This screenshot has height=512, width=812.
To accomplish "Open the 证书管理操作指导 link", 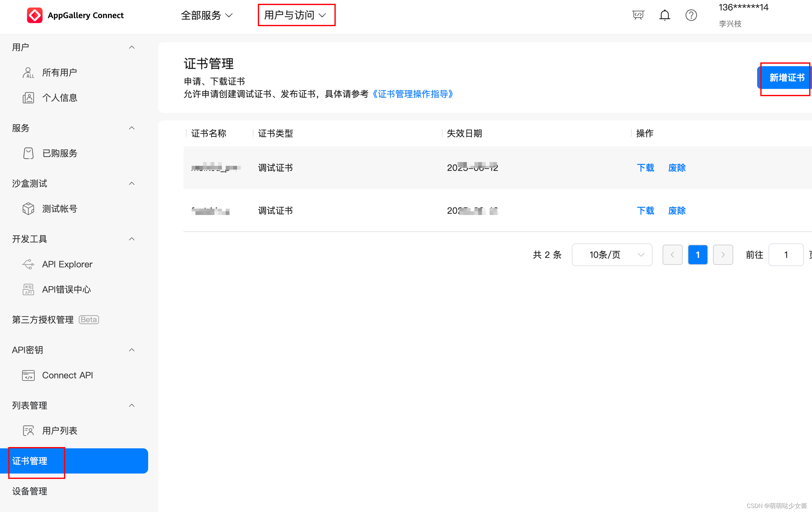I will click(412, 94).
